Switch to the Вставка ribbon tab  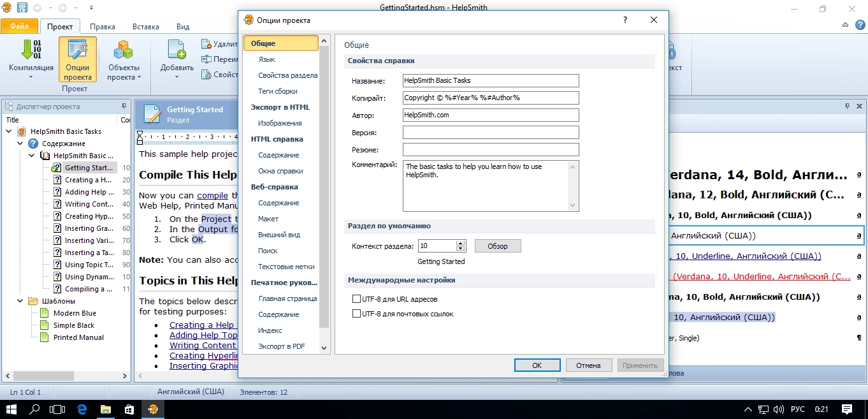click(146, 27)
